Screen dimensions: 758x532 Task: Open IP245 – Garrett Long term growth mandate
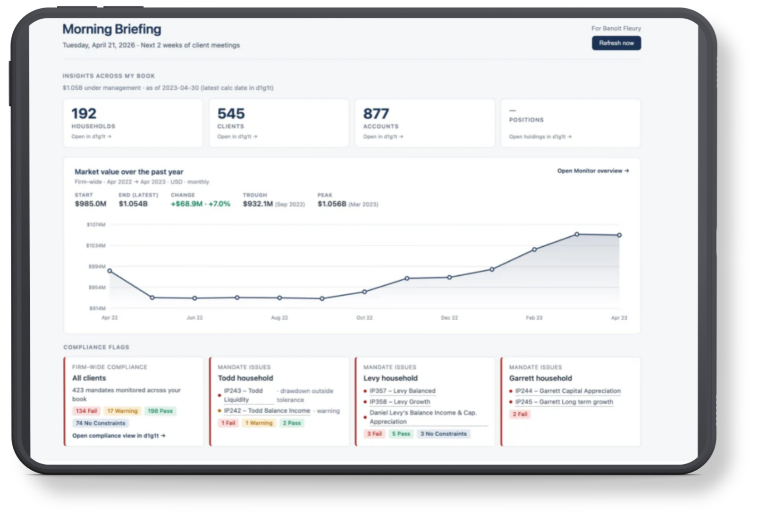click(x=564, y=402)
